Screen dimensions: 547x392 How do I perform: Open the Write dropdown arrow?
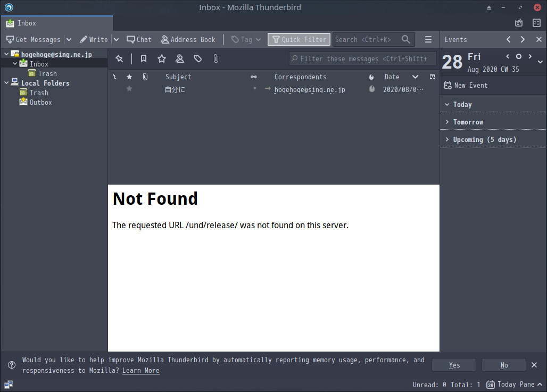(x=116, y=39)
